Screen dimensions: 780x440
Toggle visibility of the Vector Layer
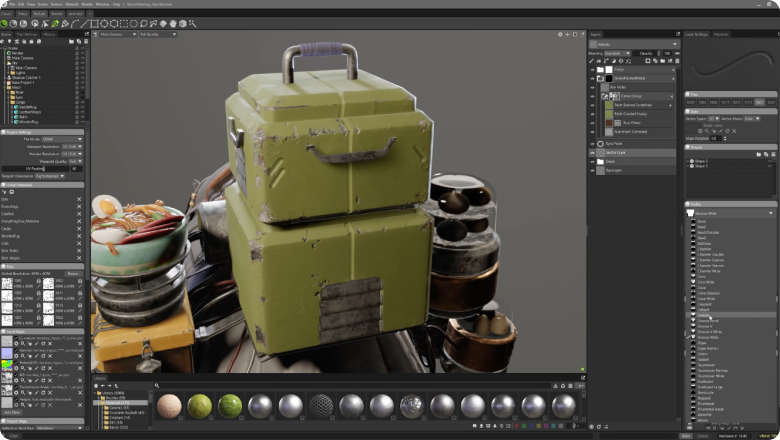tap(593, 152)
